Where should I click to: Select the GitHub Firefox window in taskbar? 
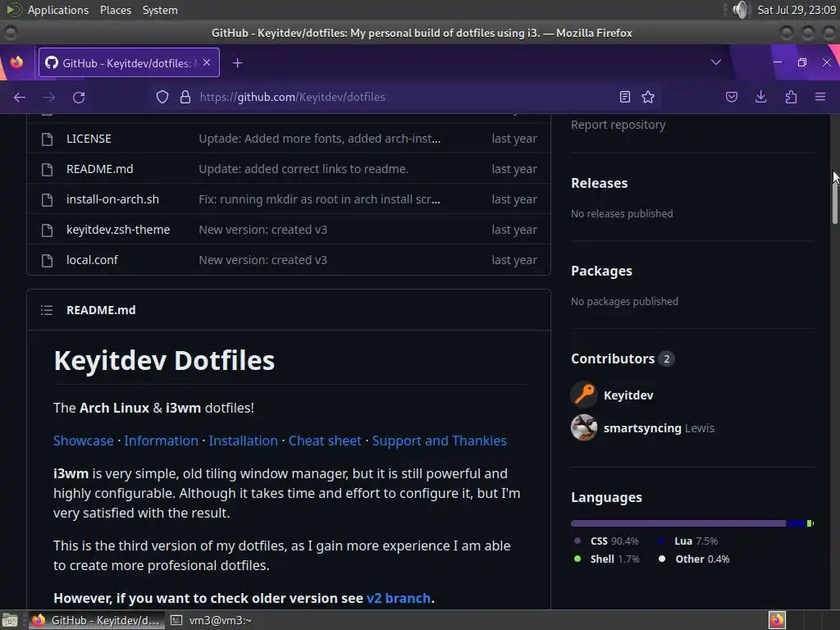click(x=96, y=620)
